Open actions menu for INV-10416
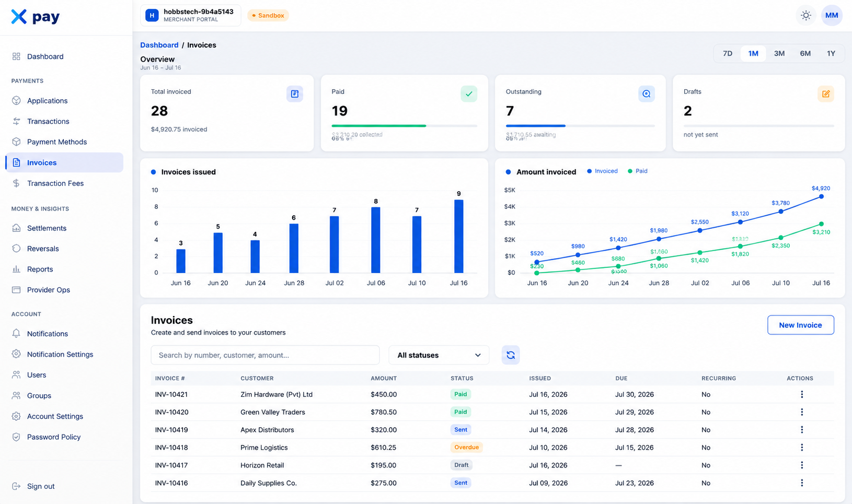The image size is (852, 504). [x=802, y=483]
